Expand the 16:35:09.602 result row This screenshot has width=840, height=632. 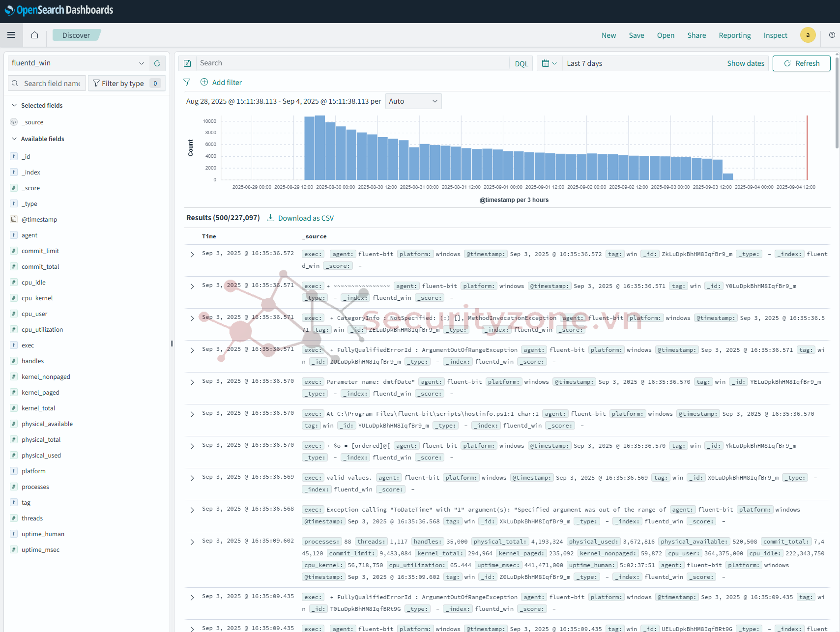[x=192, y=542]
